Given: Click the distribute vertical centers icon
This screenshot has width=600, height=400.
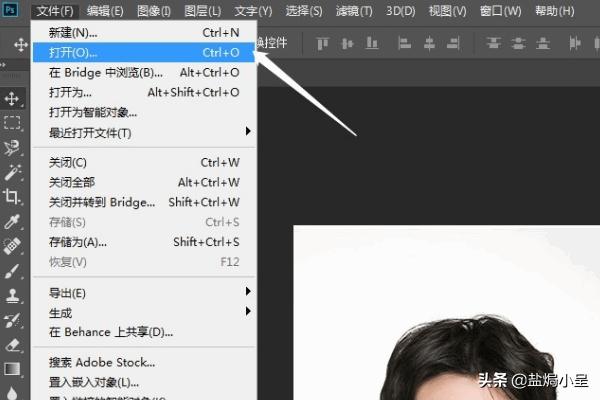Looking at the screenshot, I should point(515,45).
